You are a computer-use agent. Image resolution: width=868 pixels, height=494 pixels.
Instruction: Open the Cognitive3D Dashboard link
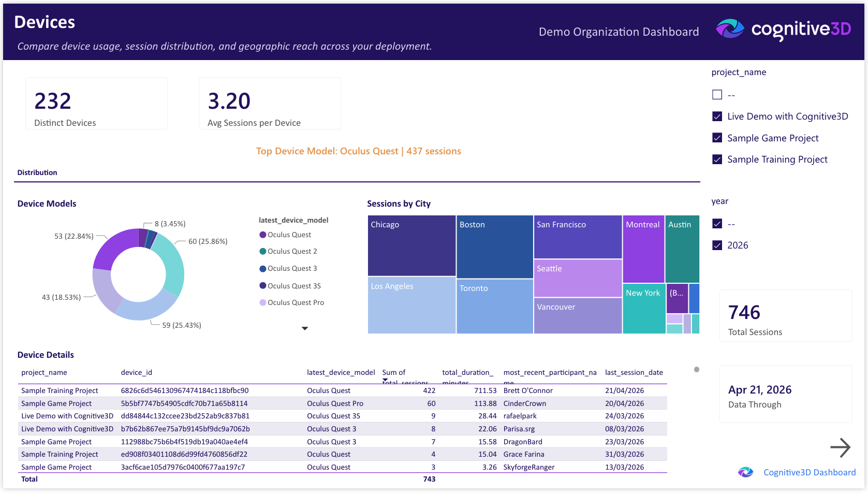(809, 472)
